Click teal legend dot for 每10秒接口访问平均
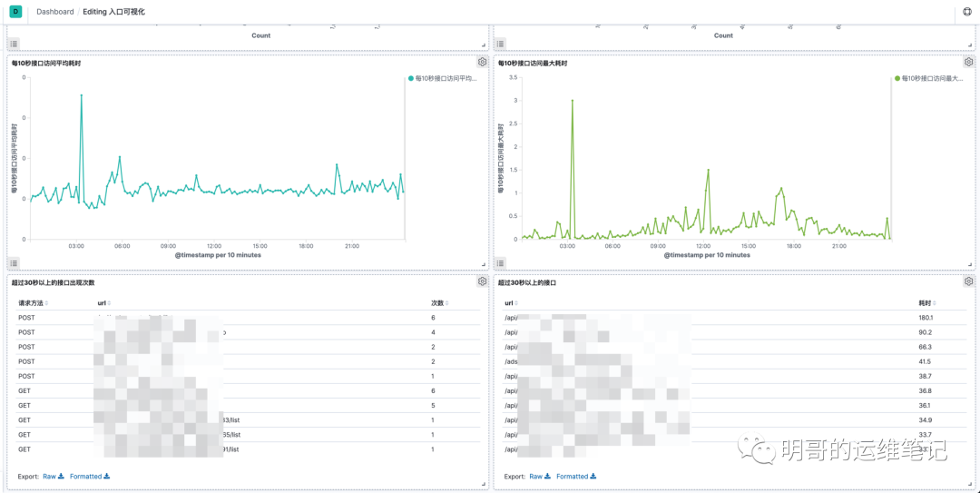980x493 pixels. [411, 78]
